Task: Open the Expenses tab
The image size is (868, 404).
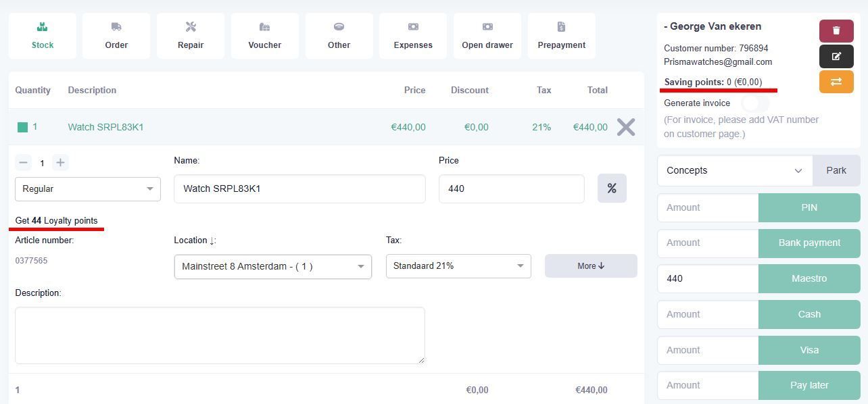Action: click(413, 36)
